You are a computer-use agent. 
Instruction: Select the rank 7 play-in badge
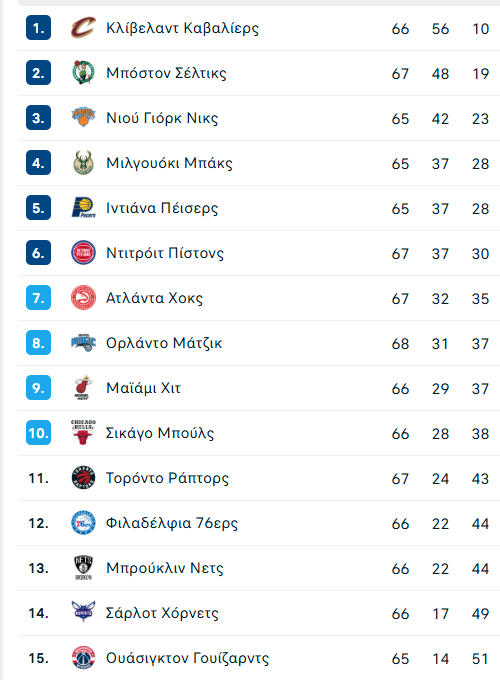click(39, 298)
